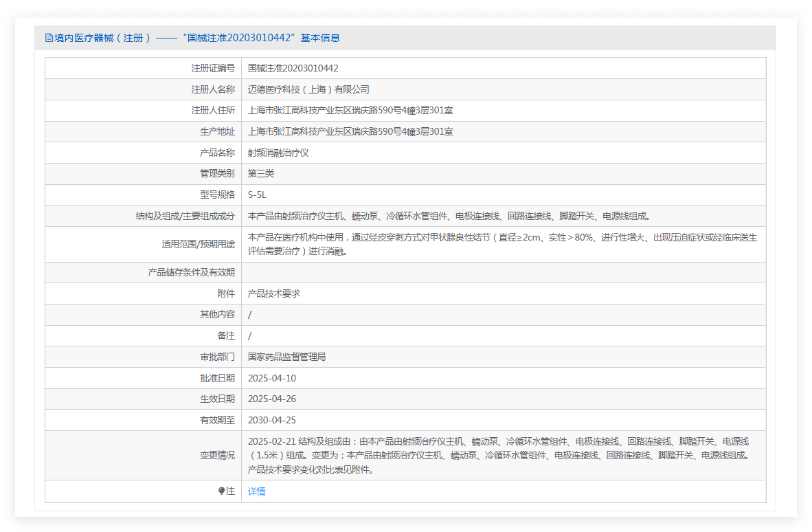Click the 结构及组成 composition description text
This screenshot has height=532, width=812.
[x=449, y=216]
